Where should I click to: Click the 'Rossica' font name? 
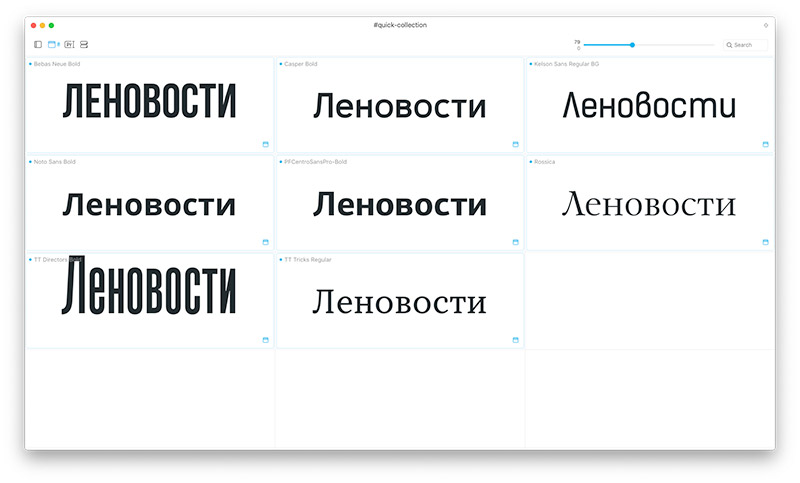click(544, 162)
